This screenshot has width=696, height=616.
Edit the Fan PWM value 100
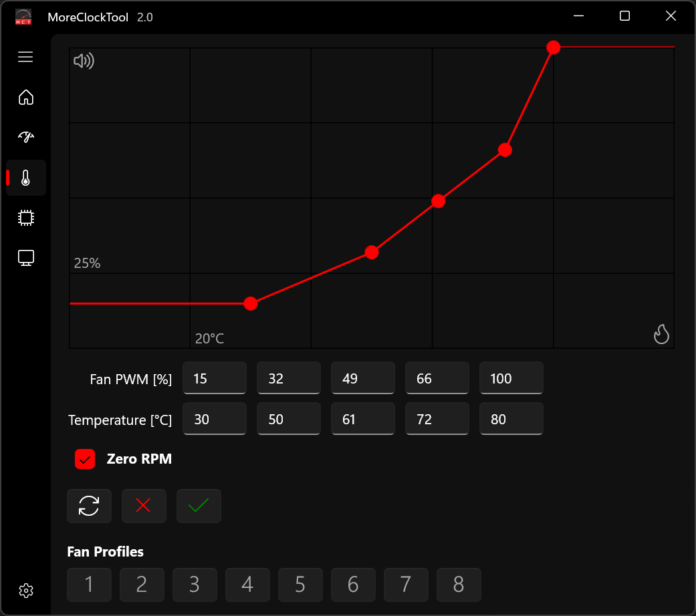511,379
